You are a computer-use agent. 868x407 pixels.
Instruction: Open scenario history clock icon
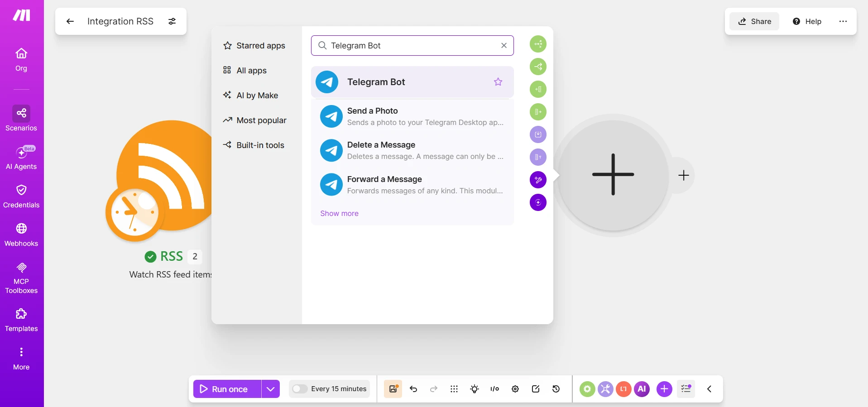[556, 389]
